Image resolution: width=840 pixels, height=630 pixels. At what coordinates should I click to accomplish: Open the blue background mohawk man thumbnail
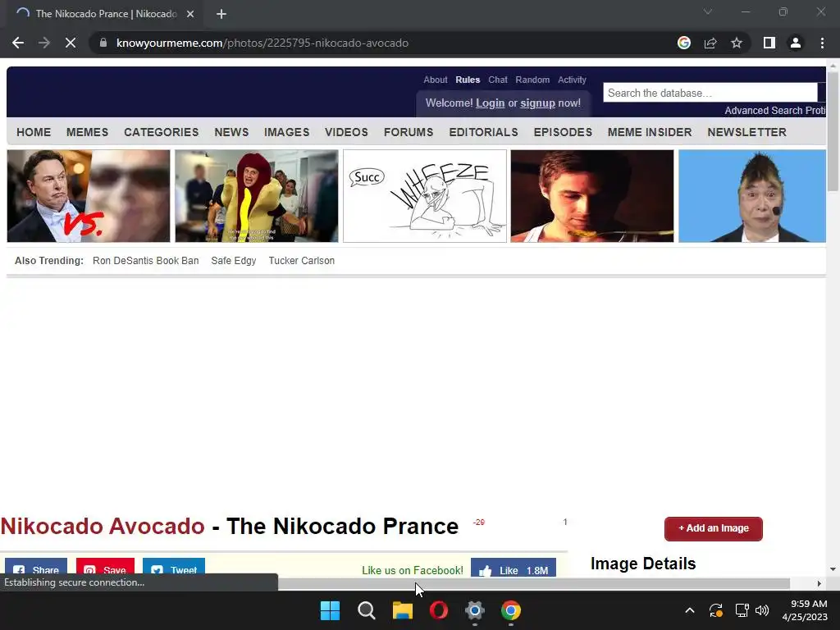(752, 196)
